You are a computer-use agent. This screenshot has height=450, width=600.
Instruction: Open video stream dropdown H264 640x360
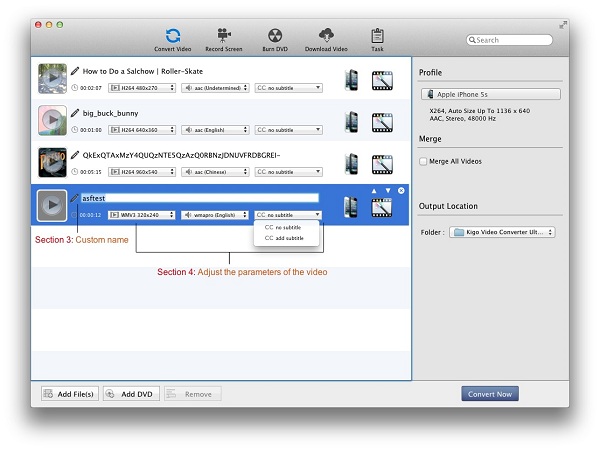click(x=142, y=130)
